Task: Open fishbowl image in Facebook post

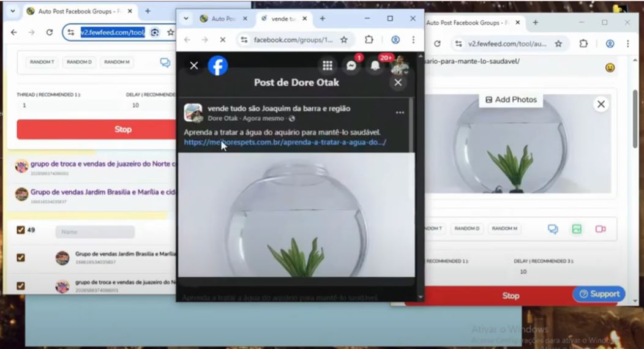Action: 296,215
